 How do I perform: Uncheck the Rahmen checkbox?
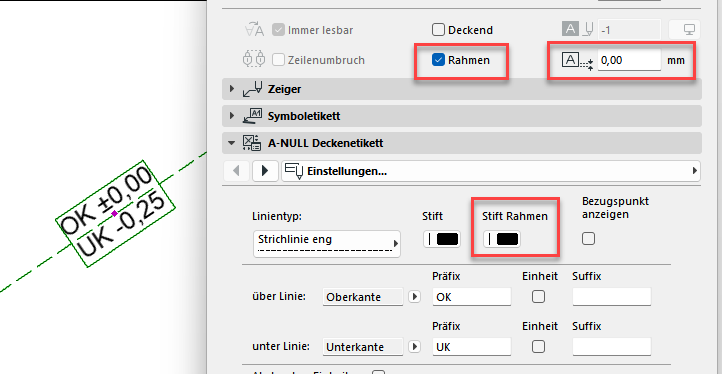tap(438, 60)
